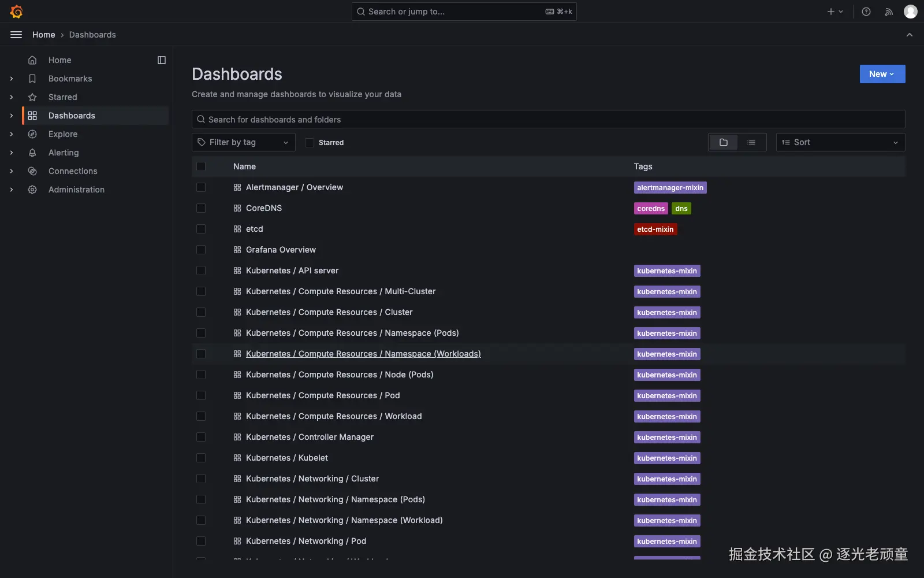Click dashboard icon beside Kubernetes / Kubelet

(x=237, y=458)
